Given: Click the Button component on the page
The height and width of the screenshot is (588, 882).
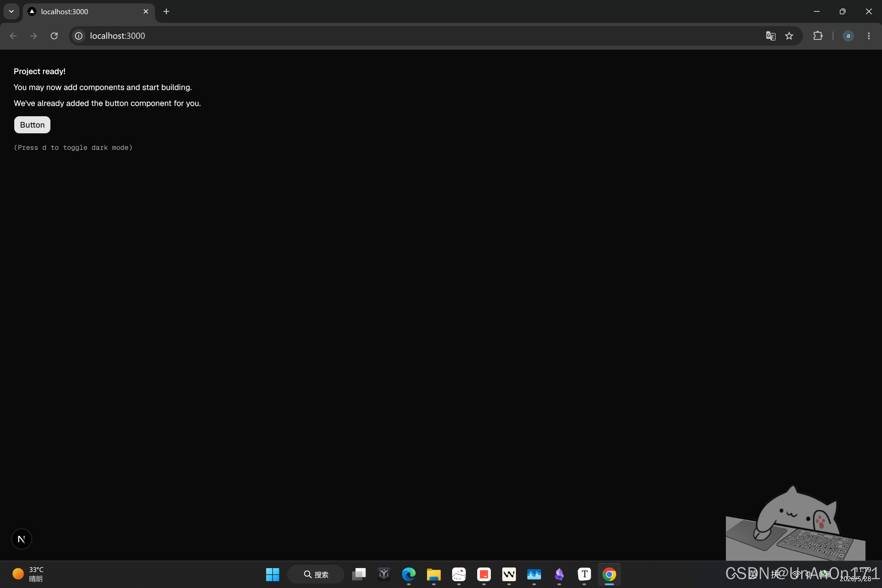Looking at the screenshot, I should [x=32, y=125].
